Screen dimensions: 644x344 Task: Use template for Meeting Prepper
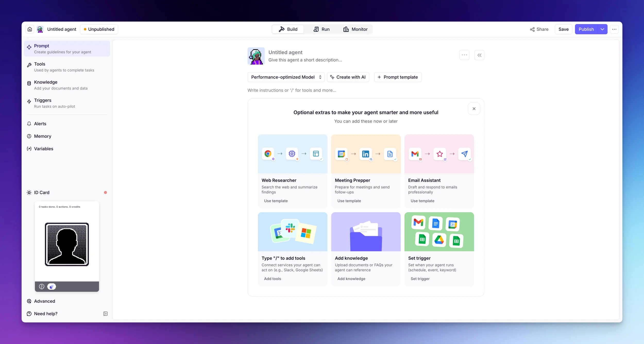(349, 201)
